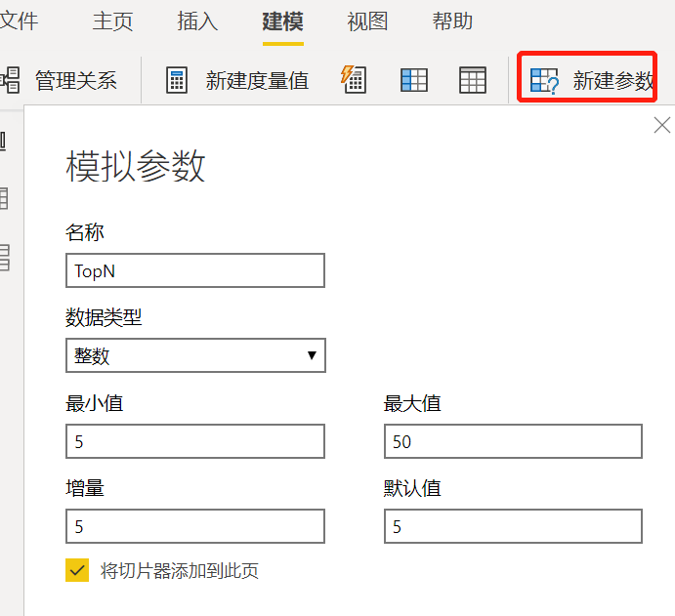Click the new column blue table icon
Viewport: 675px width, 616px height.
pyautogui.click(x=414, y=80)
